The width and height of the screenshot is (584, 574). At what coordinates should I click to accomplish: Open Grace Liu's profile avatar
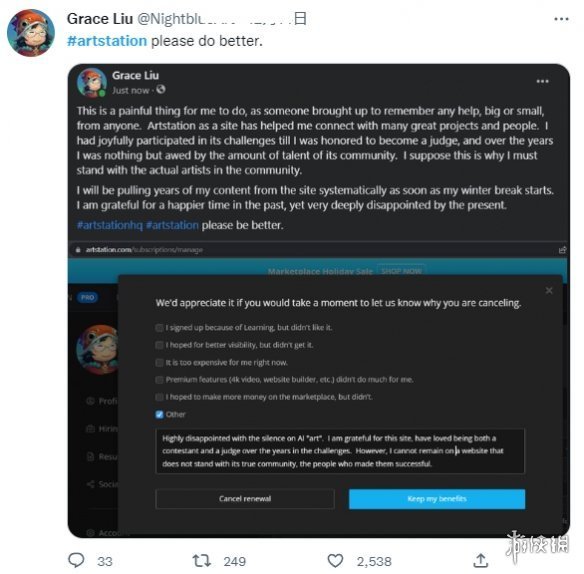(31, 33)
